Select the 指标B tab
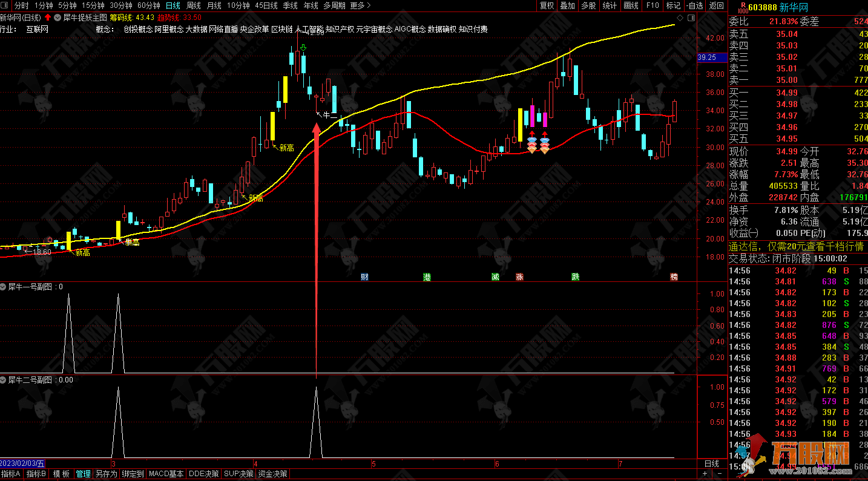Screen dimensions: 868x481 click(36, 474)
